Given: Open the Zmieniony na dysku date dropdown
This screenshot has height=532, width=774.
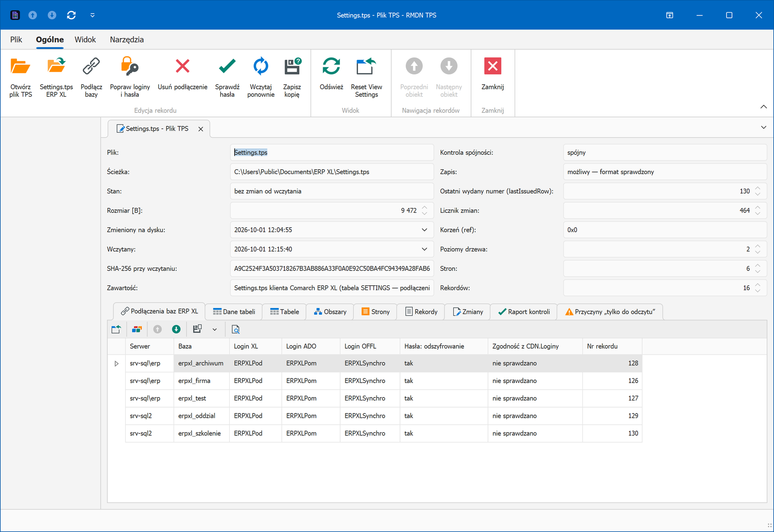Looking at the screenshot, I should pyautogui.click(x=424, y=230).
